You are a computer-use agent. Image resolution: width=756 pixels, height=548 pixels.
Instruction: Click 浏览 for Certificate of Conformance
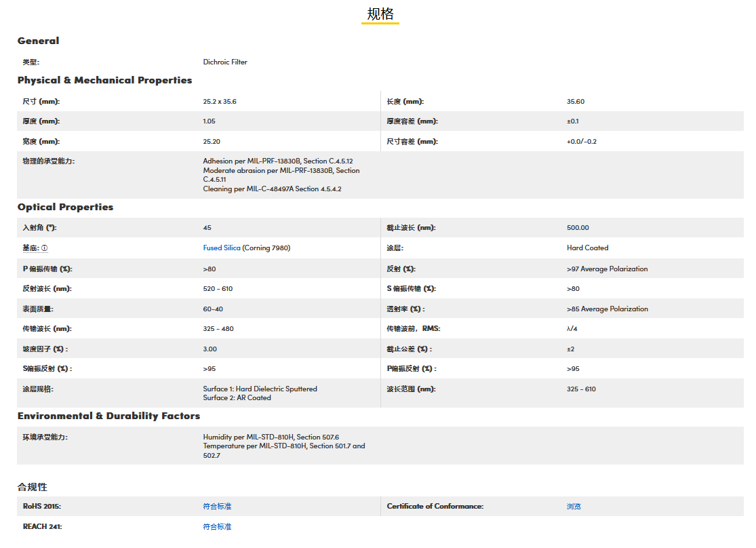pos(574,507)
